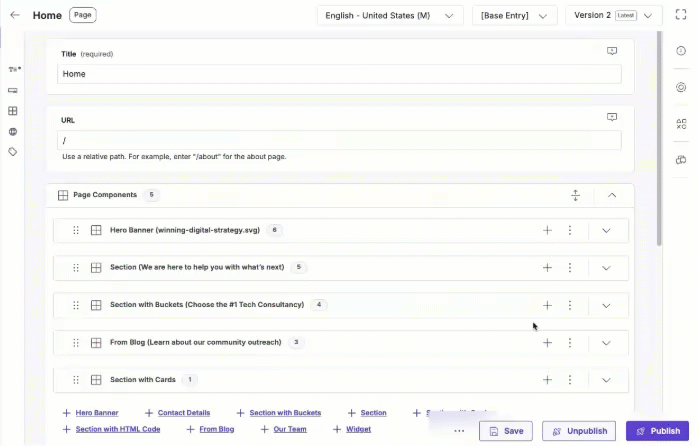Collapse the Page Components section

click(612, 195)
